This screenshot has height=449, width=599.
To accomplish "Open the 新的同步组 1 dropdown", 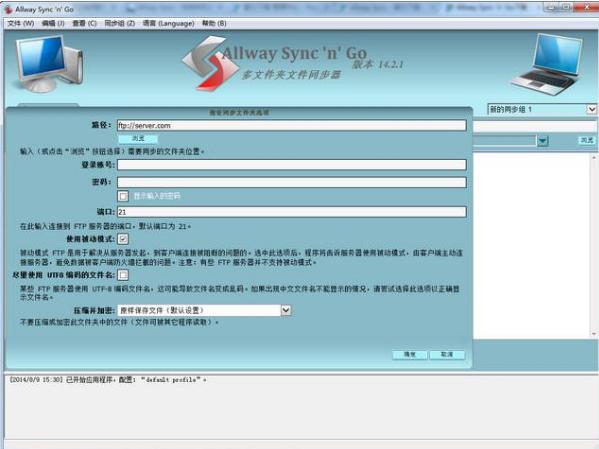I will [x=542, y=109].
